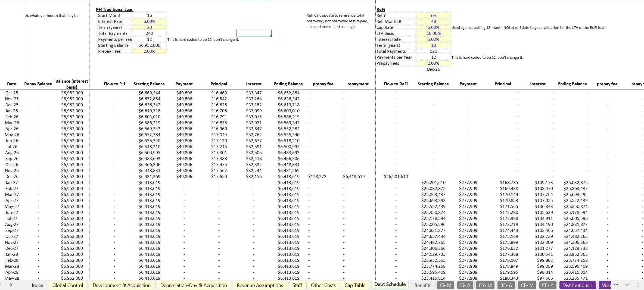Select the Date column header
Viewport: 644px width, 290px height.
[12, 84]
